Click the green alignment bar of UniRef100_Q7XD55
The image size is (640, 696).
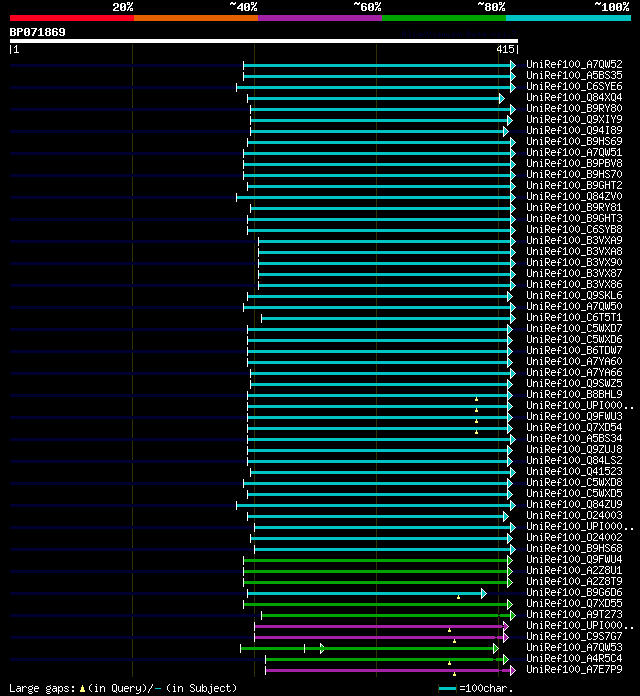[x=378, y=605]
